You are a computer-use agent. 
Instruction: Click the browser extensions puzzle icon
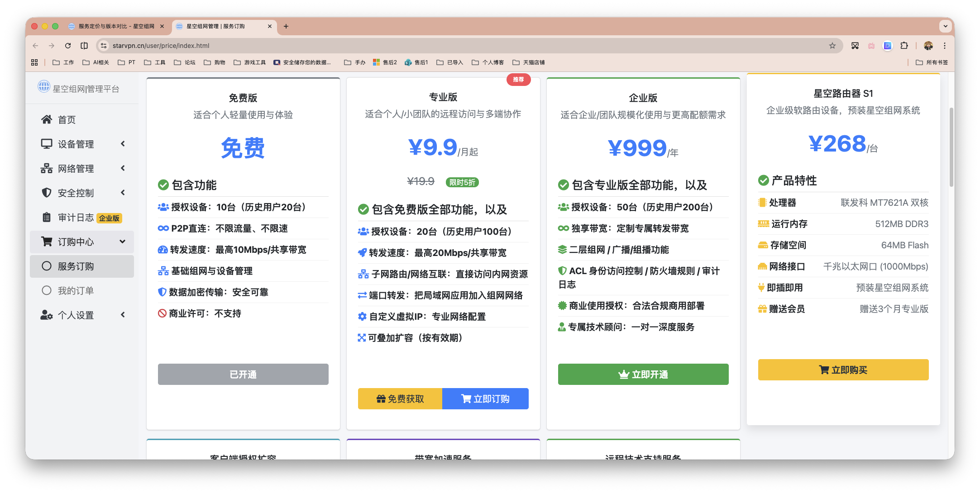tap(904, 45)
